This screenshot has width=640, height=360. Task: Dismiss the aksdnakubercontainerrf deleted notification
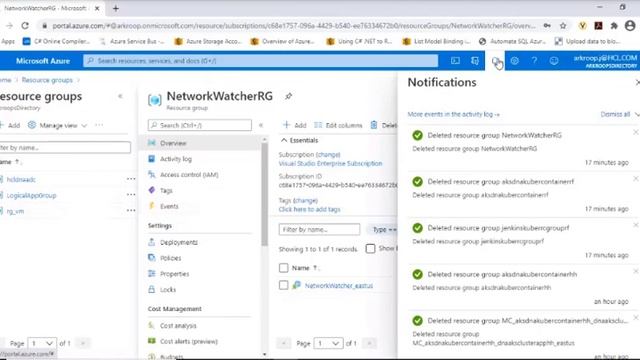(x=636, y=179)
